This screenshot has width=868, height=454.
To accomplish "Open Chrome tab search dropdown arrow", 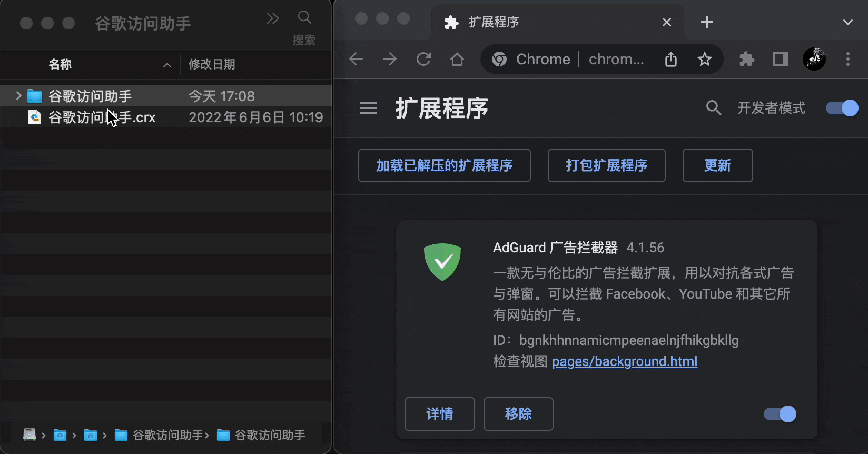I will 847,22.
